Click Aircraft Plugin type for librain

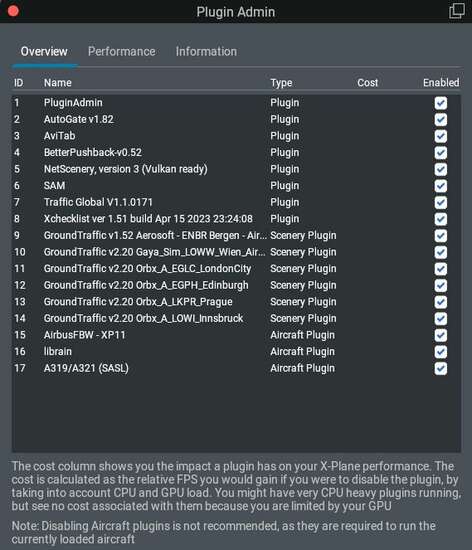click(x=302, y=352)
